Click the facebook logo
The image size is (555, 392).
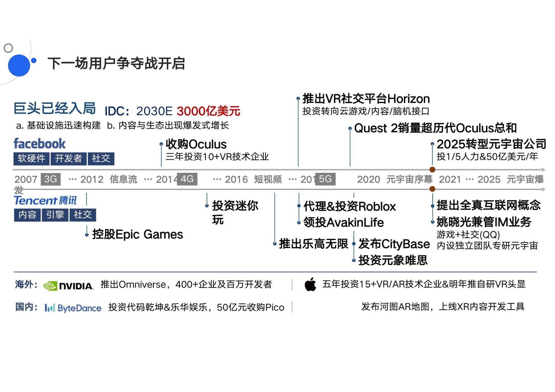pos(39,144)
